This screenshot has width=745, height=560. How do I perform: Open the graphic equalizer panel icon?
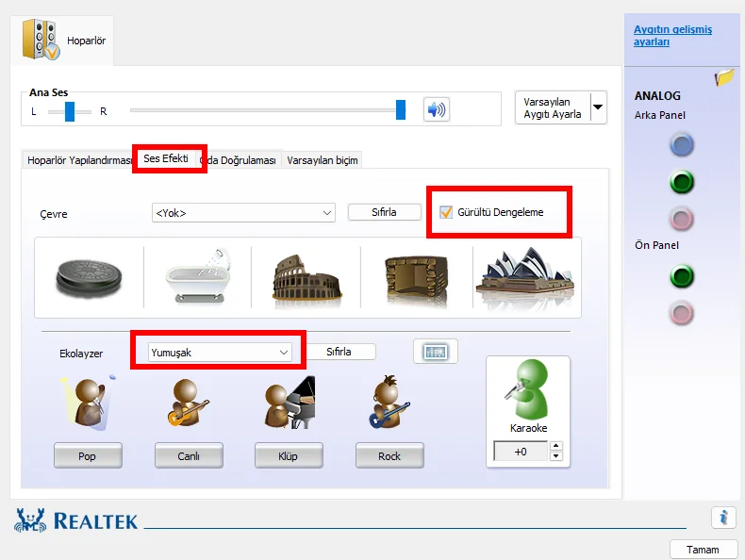436,352
